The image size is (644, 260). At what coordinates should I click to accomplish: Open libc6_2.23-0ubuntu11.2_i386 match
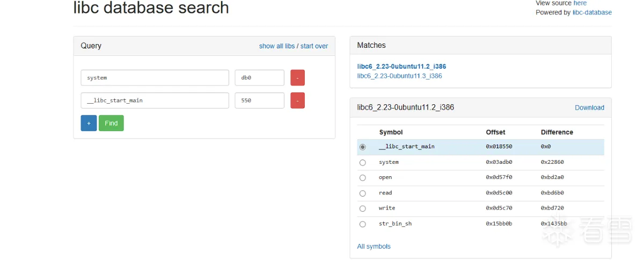(x=401, y=67)
